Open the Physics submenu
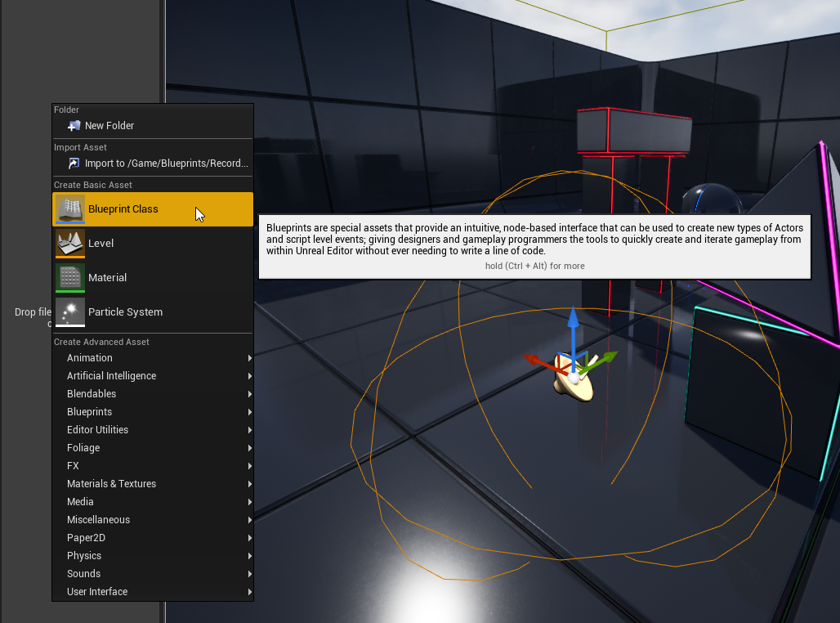This screenshot has height=623, width=840. (153, 556)
